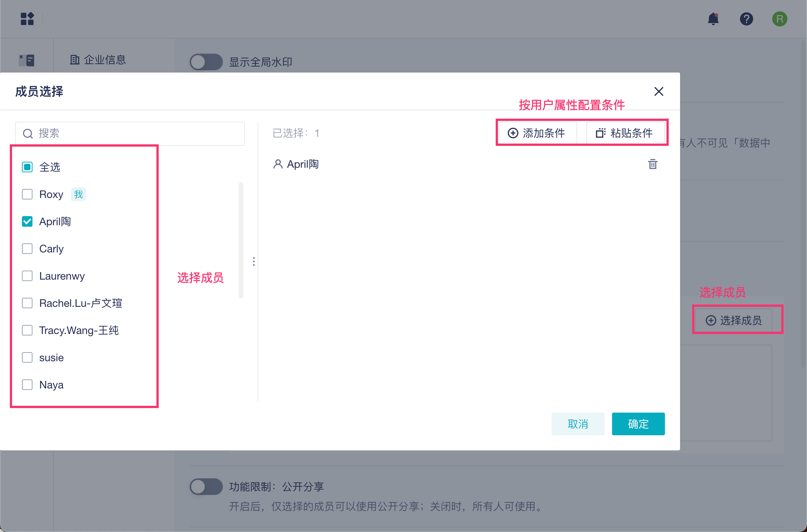This screenshot has width=807, height=532.
Task: Click the green R account avatar
Action: (x=779, y=19)
